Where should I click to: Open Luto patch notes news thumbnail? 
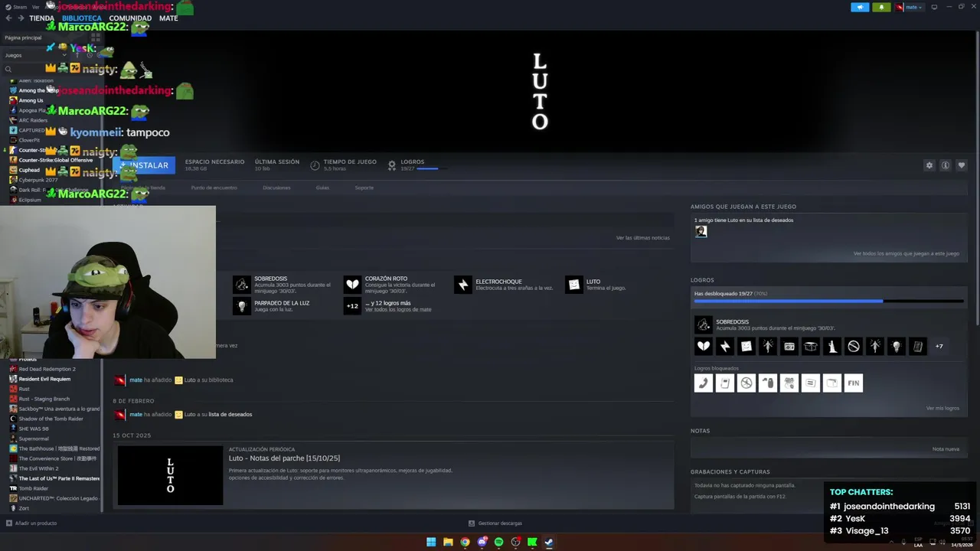[170, 475]
